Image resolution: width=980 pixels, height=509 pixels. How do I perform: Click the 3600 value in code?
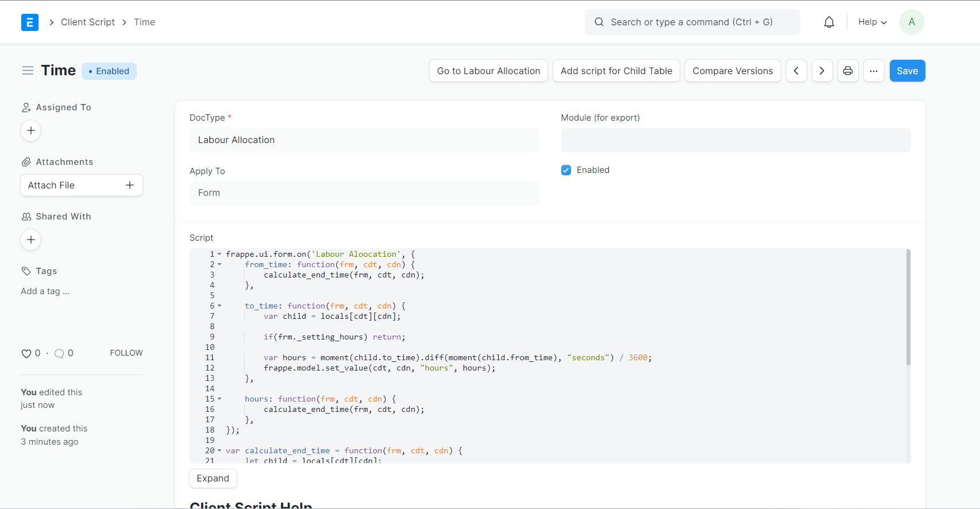[x=638, y=357]
